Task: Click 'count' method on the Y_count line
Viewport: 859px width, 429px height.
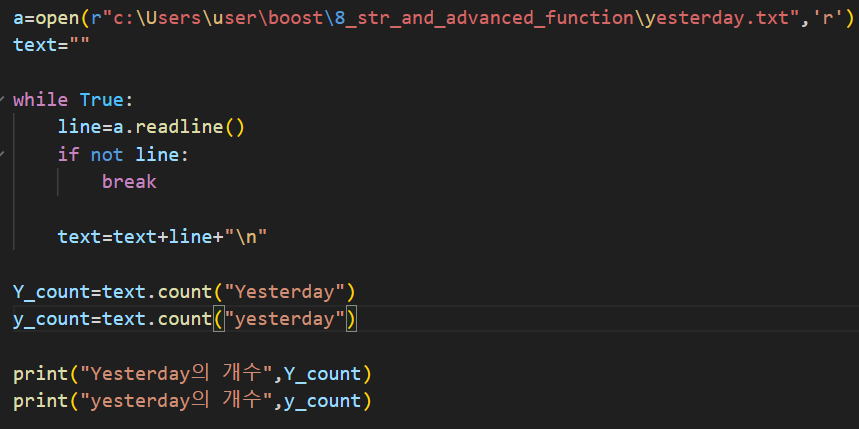Action: point(185,291)
